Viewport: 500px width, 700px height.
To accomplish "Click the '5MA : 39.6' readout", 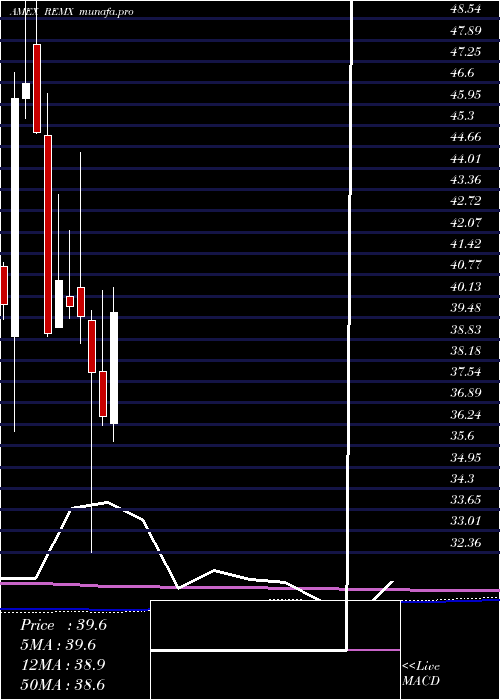I will tap(58, 645).
